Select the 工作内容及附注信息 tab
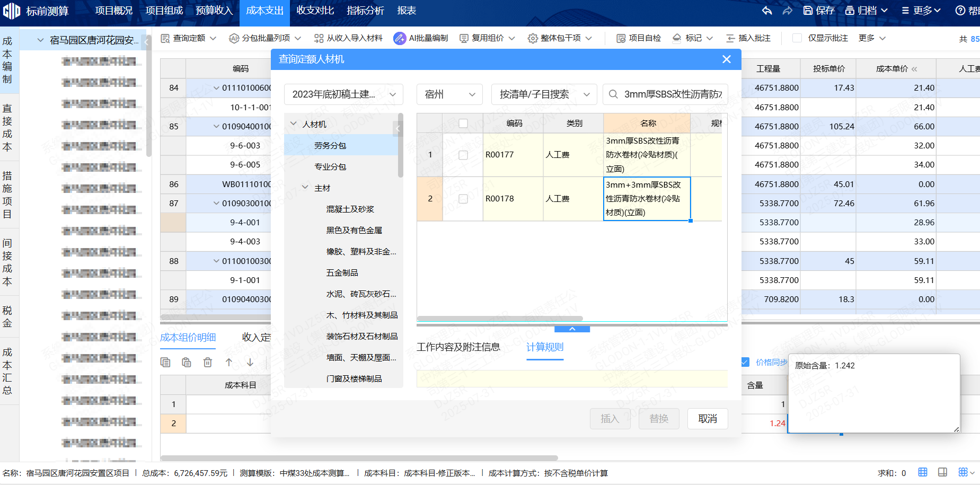980x485 pixels. [458, 347]
